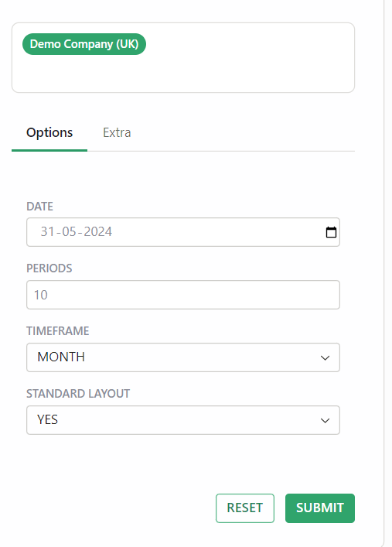Click the DATE field label

point(39,206)
